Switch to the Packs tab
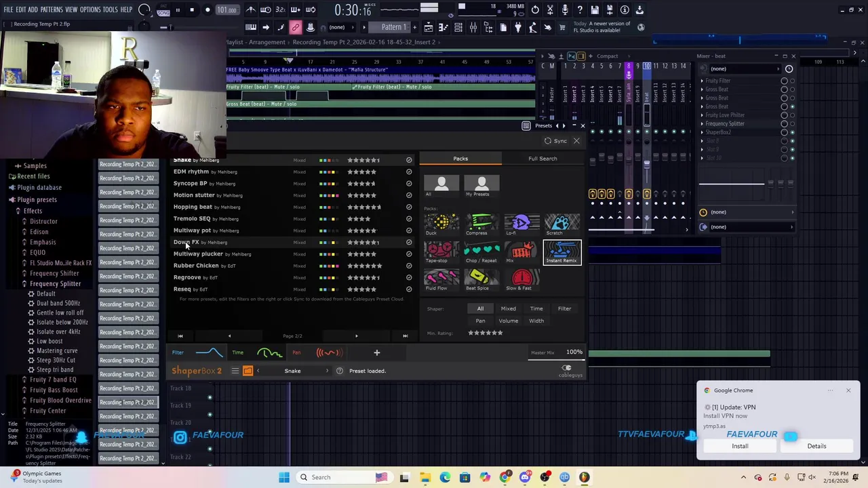Screen dimensions: 868x488 460,159
